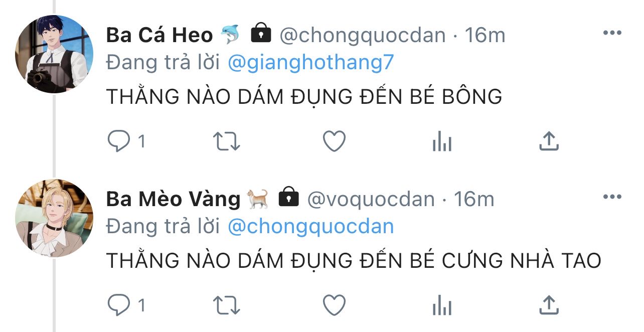This screenshot has width=644, height=332.
Task: Open tweet text THẰNG NÀO DÁM ĐỤNG ĐẾN BÉ BÔNG
Action: (x=304, y=95)
